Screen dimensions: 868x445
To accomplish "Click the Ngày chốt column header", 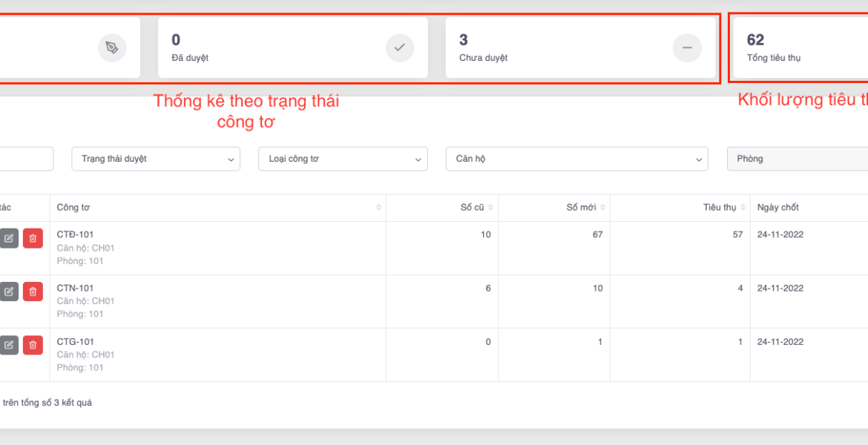I will pos(777,208).
